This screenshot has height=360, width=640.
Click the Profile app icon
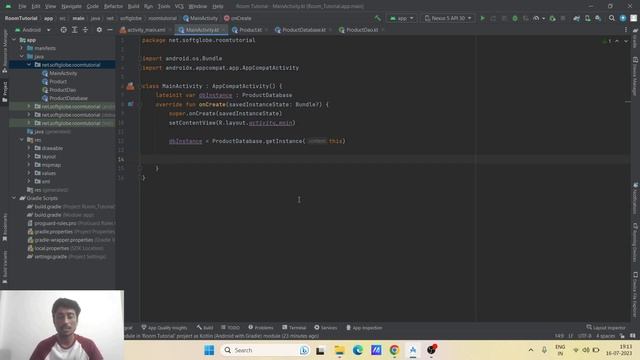[537, 18]
